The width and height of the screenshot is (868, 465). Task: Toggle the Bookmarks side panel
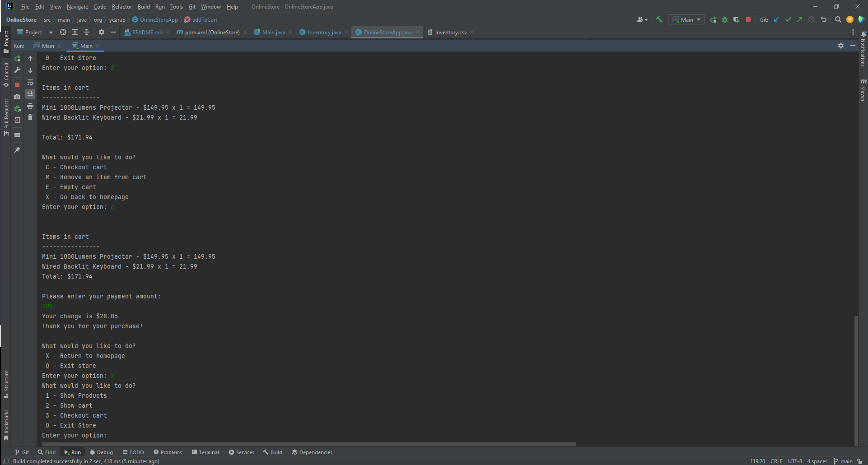tap(6, 425)
